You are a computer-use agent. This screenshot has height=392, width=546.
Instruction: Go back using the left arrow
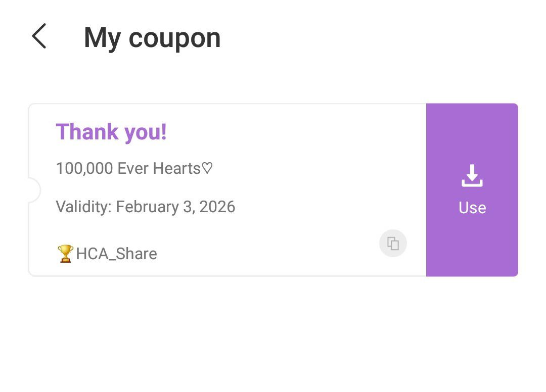tap(39, 36)
